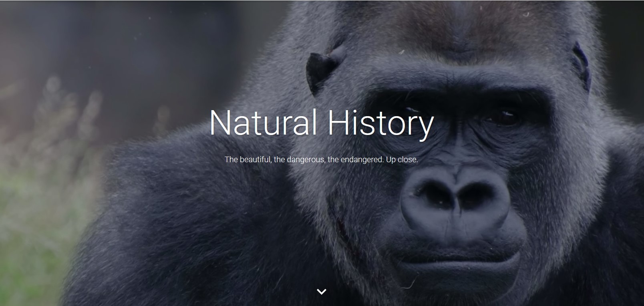The height and width of the screenshot is (306, 644).
Task: Click the "Natural" word in the title
Action: (x=263, y=123)
